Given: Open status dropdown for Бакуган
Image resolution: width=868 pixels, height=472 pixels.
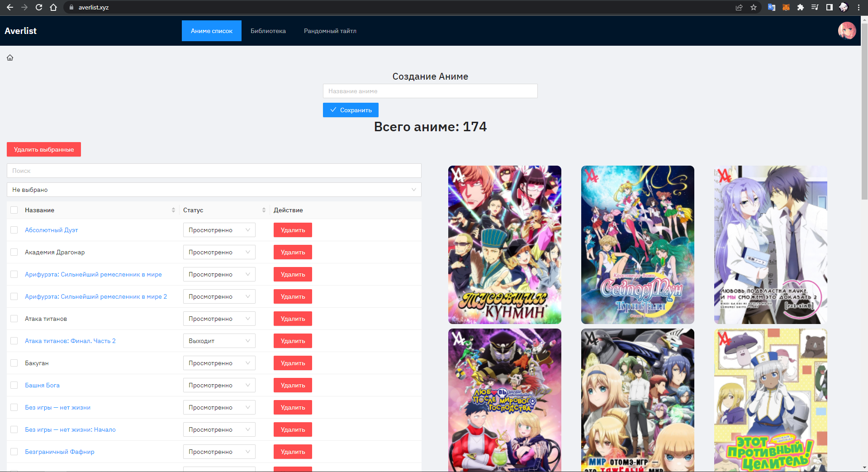Looking at the screenshot, I should [219, 363].
